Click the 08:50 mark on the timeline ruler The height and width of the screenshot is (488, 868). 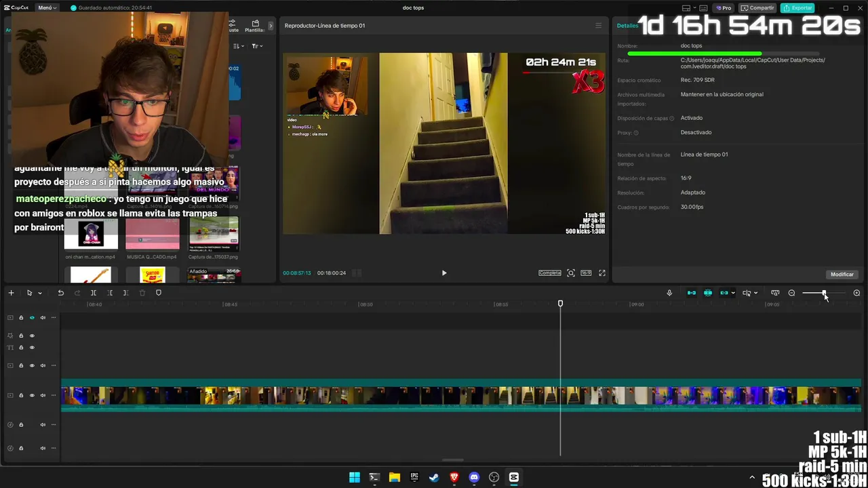(366, 304)
